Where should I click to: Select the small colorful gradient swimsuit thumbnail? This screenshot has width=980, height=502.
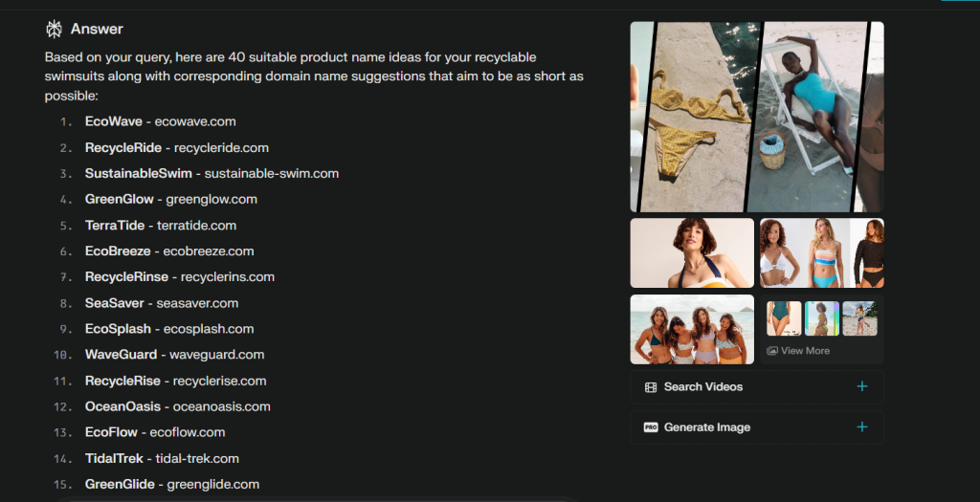[822, 318]
